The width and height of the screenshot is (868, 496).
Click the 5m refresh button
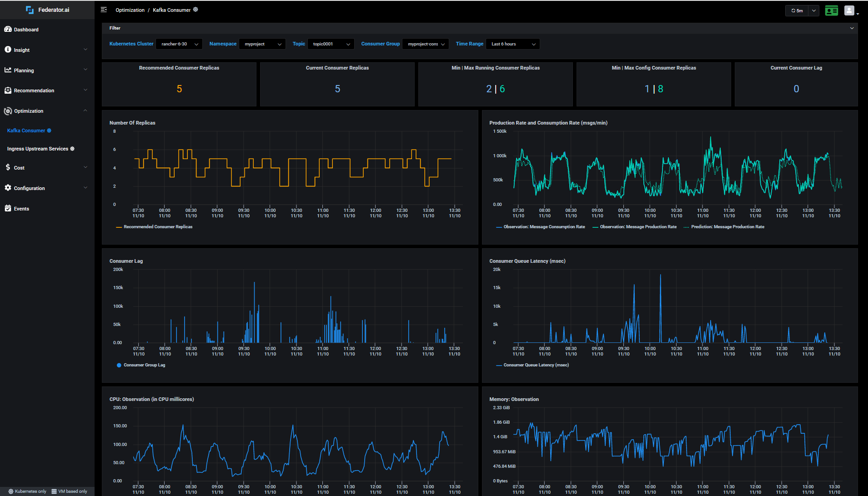pyautogui.click(x=797, y=10)
